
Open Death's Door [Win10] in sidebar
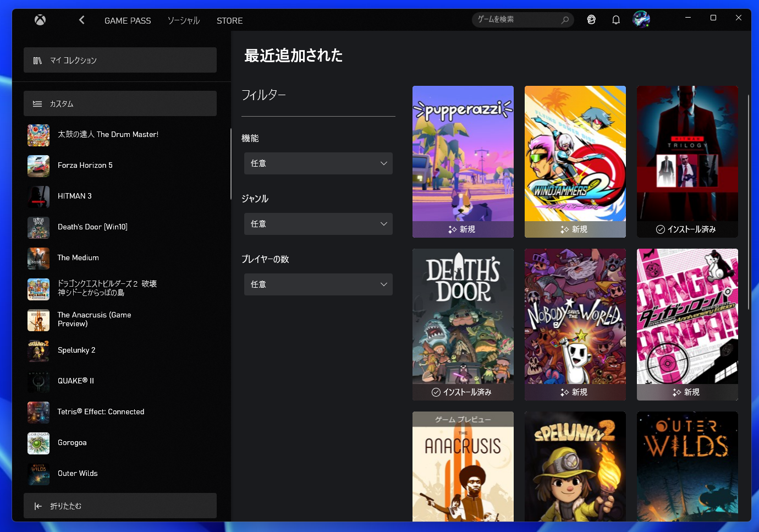tap(120, 227)
